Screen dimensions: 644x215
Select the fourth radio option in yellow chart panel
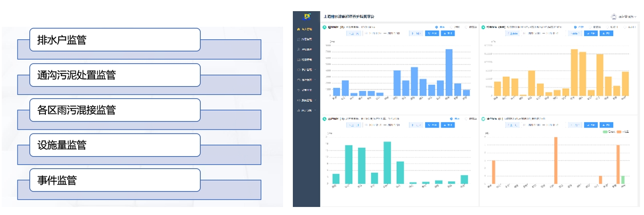pyautogui.click(x=625, y=27)
